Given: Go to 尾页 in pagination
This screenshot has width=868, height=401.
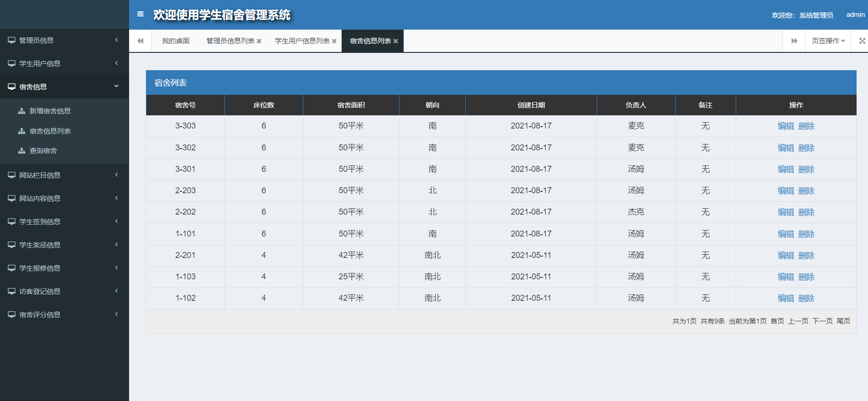Looking at the screenshot, I should [x=843, y=321].
